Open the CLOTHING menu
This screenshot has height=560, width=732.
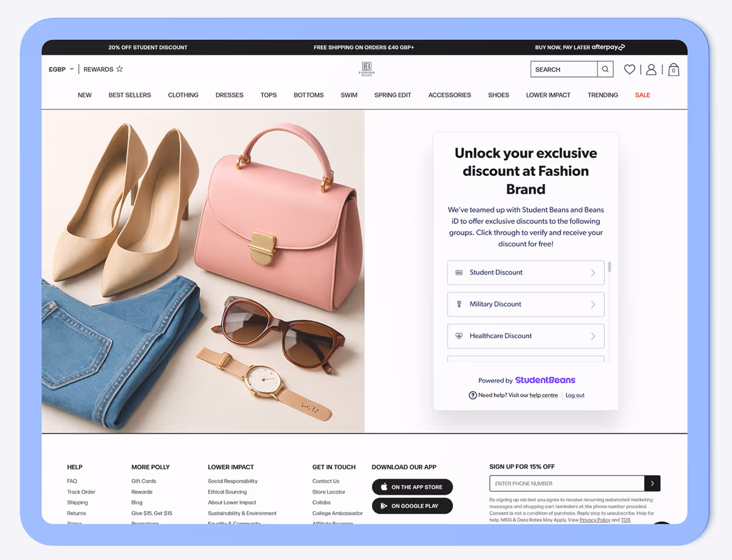point(183,95)
